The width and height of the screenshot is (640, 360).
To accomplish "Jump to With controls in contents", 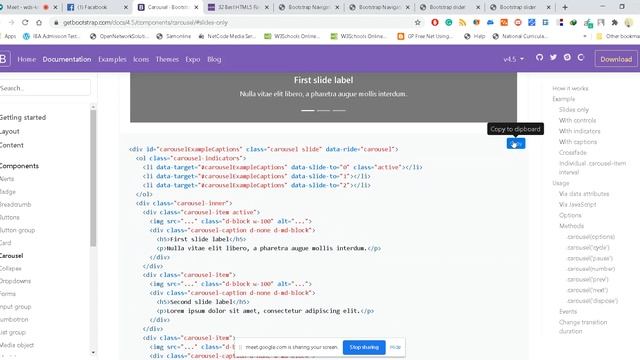I will tap(577, 120).
